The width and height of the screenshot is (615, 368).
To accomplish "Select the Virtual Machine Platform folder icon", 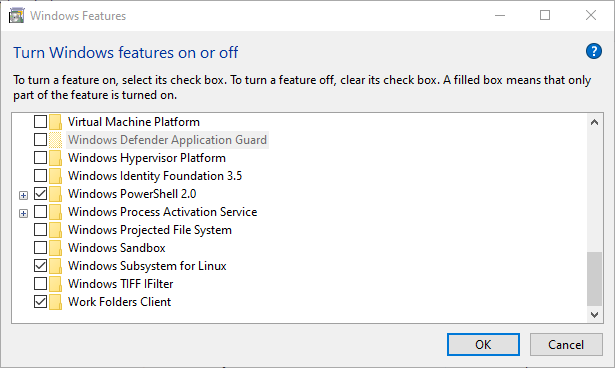I will [x=55, y=122].
